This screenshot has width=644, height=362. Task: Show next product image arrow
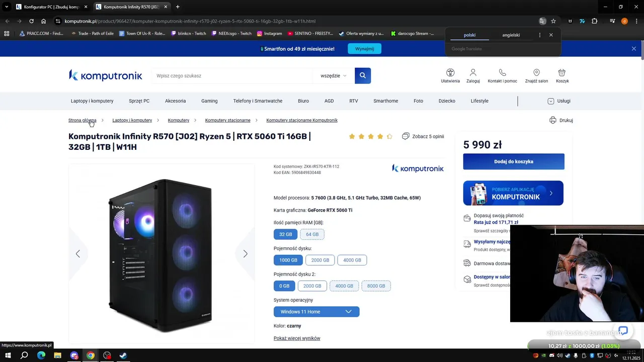[x=245, y=254]
